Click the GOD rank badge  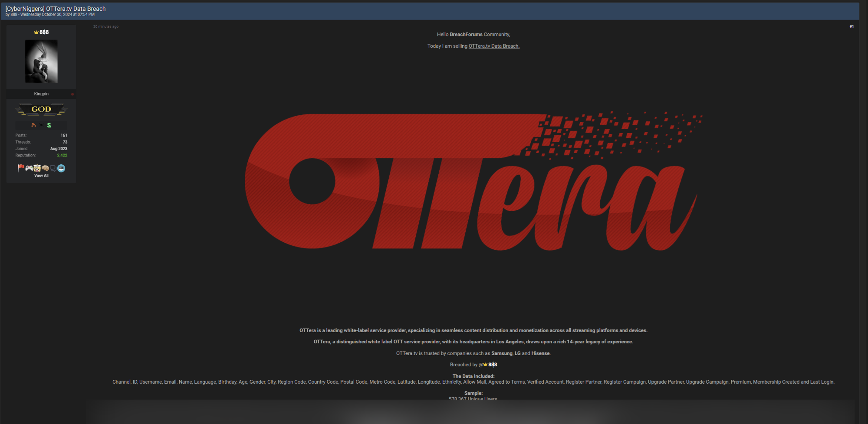41,109
